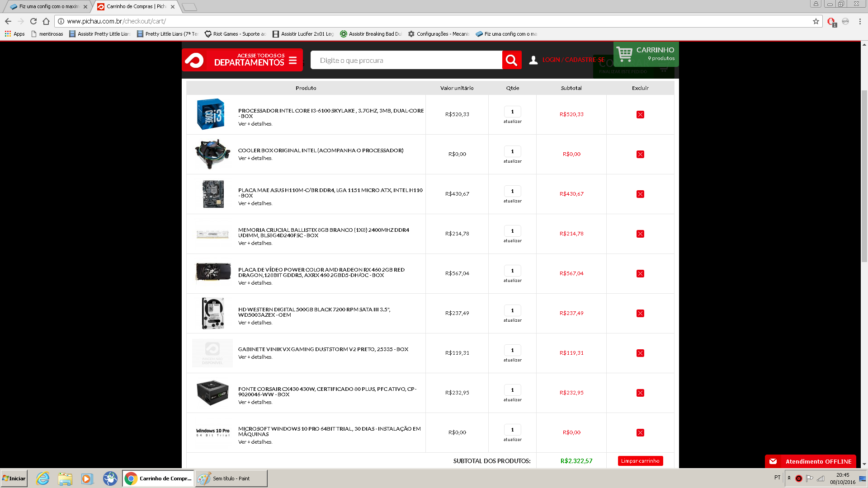Image resolution: width=868 pixels, height=488 pixels.
Task: Click the Limpar carrinho button
Action: click(640, 461)
